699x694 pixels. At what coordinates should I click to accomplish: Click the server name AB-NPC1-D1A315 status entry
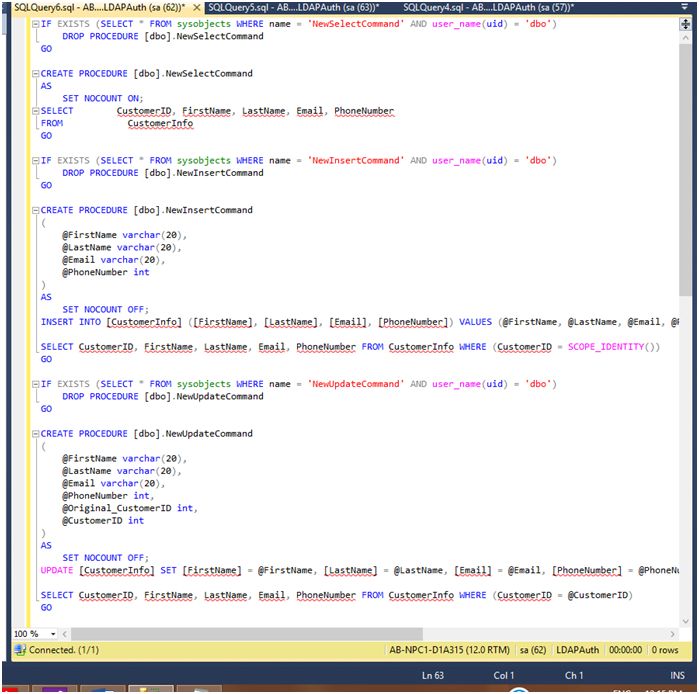click(x=449, y=650)
